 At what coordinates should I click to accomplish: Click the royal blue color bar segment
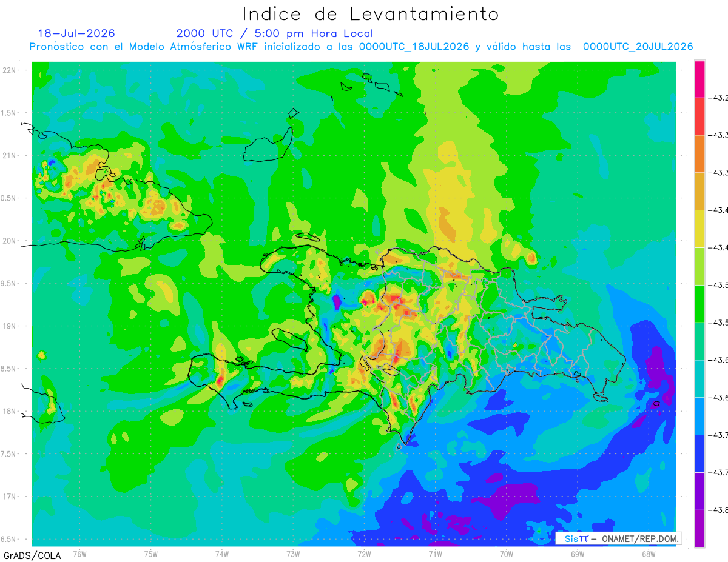[699, 453]
